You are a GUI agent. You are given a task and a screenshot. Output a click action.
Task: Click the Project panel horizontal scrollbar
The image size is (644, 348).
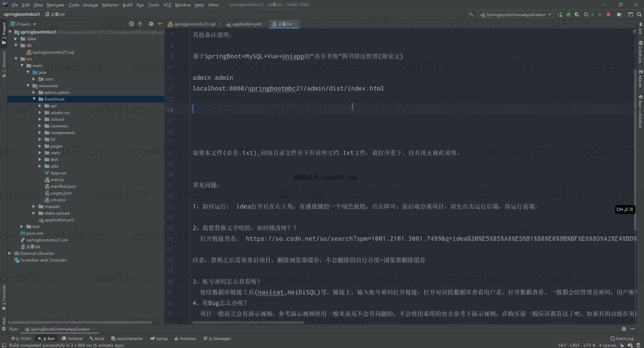80,322
